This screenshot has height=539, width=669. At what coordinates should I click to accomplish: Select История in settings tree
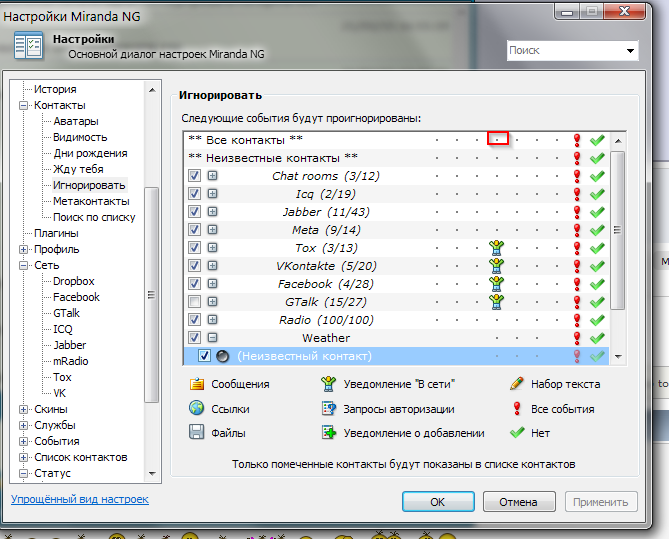55,89
